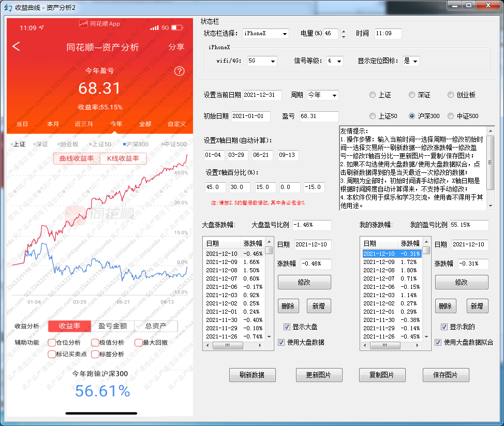
Task: Click the back arrow in the phone header
Action: [x=16, y=47]
